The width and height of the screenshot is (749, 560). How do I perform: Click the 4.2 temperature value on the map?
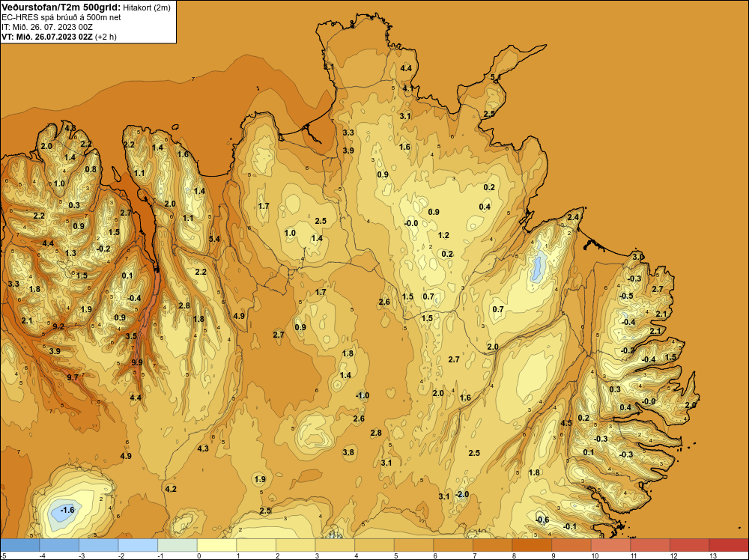pos(171,489)
